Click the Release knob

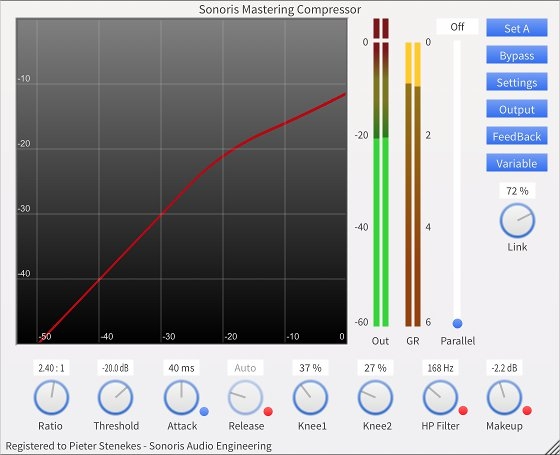point(246,397)
